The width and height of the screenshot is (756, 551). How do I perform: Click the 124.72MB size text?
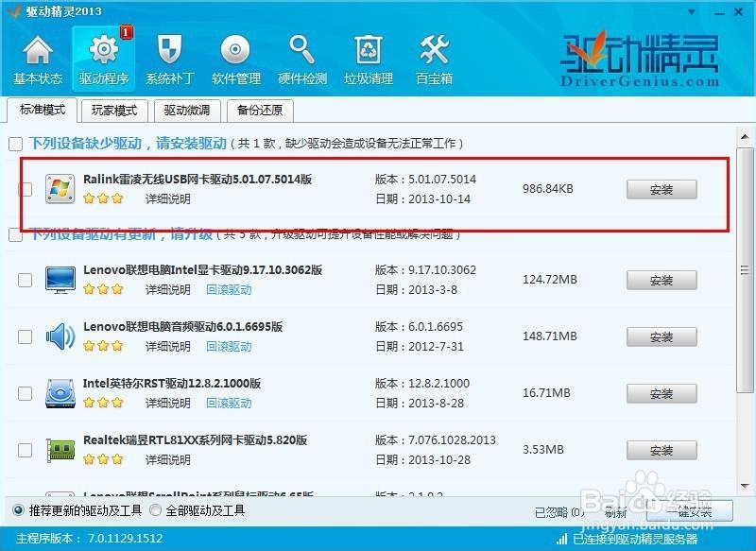coord(550,280)
